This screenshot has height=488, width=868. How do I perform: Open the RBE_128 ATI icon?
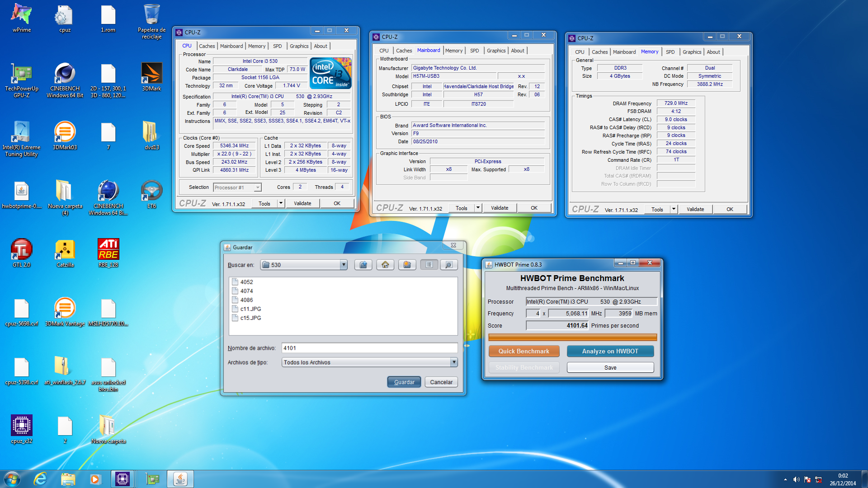pos(108,253)
